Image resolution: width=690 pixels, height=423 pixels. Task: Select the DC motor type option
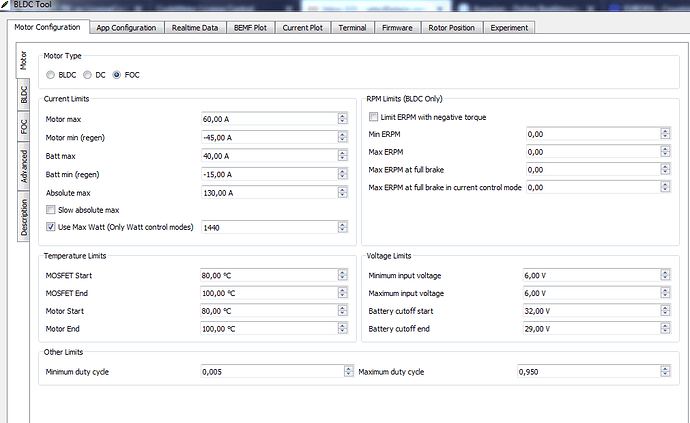[x=87, y=74]
